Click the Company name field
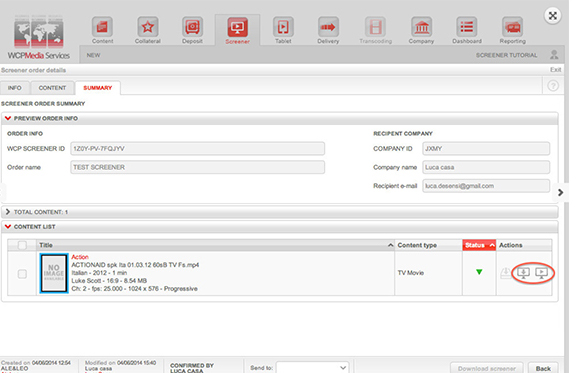The width and height of the screenshot is (580, 373). pyautogui.click(x=486, y=167)
